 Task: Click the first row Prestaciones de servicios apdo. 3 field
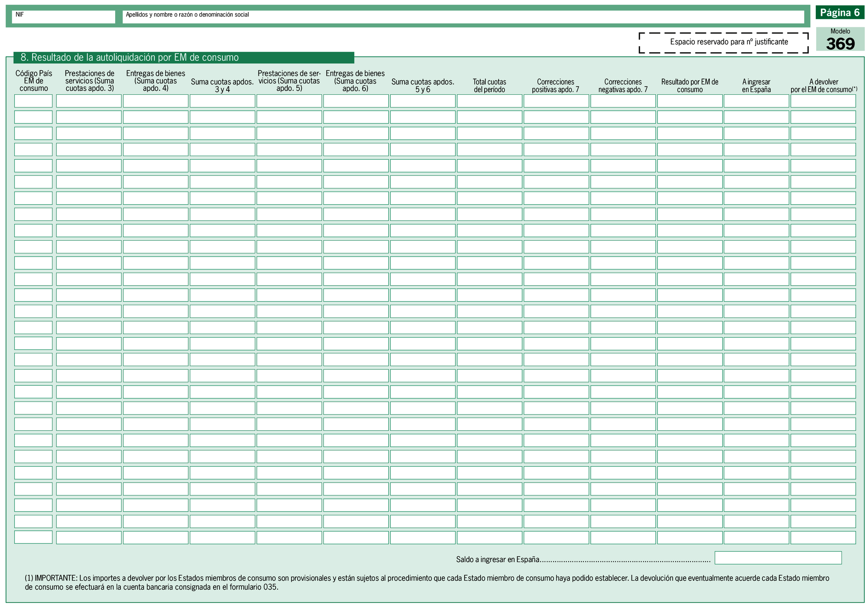(x=89, y=101)
